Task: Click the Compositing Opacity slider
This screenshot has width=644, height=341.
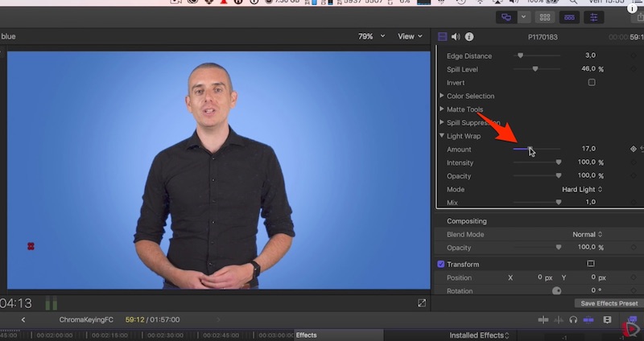Action: tap(537, 247)
